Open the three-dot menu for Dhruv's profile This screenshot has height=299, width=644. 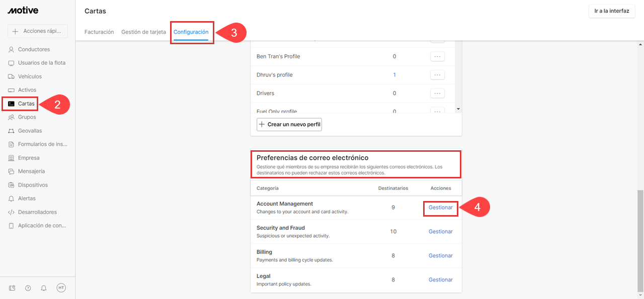pyautogui.click(x=437, y=75)
